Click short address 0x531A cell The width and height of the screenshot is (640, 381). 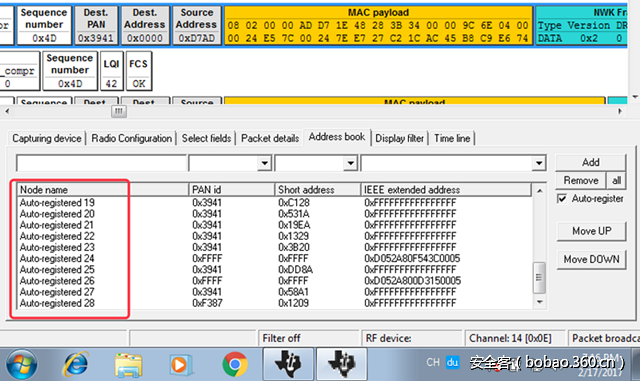coord(294,214)
